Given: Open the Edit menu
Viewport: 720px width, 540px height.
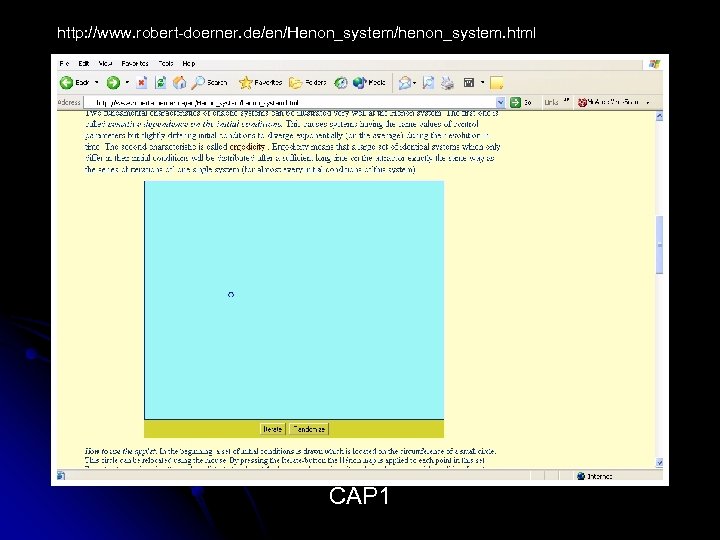Looking at the screenshot, I should (x=84, y=63).
